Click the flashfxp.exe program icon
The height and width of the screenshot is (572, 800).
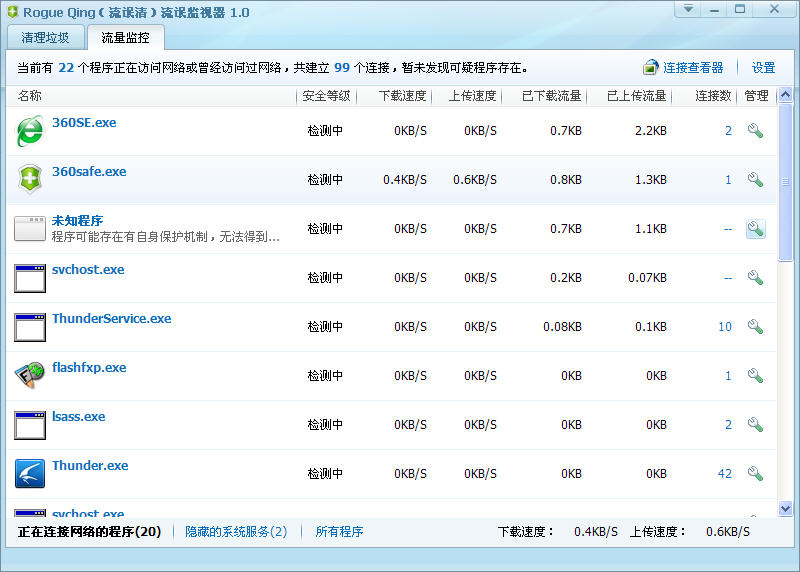(30, 376)
